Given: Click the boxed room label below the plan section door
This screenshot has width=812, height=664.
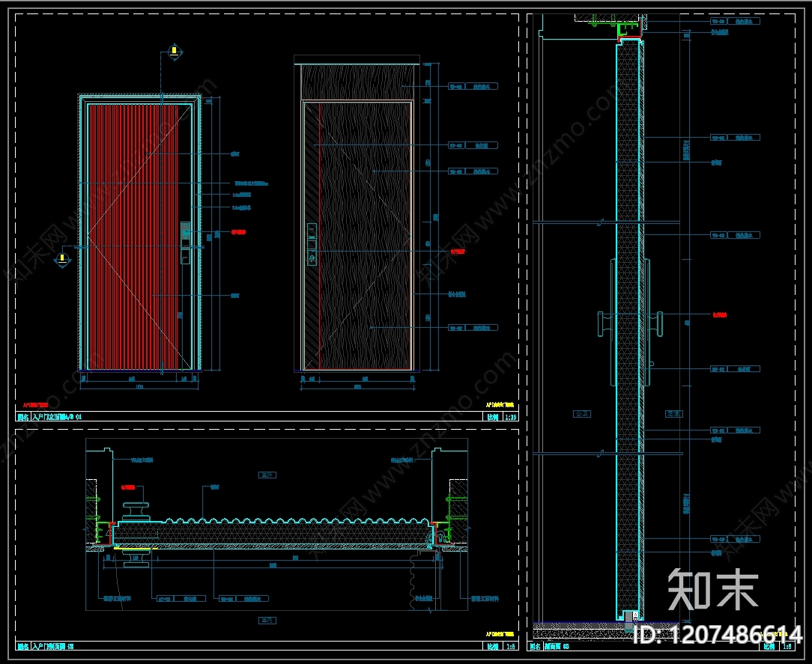Looking at the screenshot, I should tap(267, 620).
